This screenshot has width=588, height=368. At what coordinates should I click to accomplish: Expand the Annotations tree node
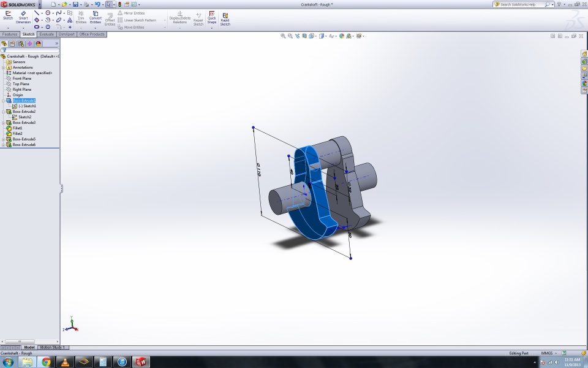click(4, 67)
